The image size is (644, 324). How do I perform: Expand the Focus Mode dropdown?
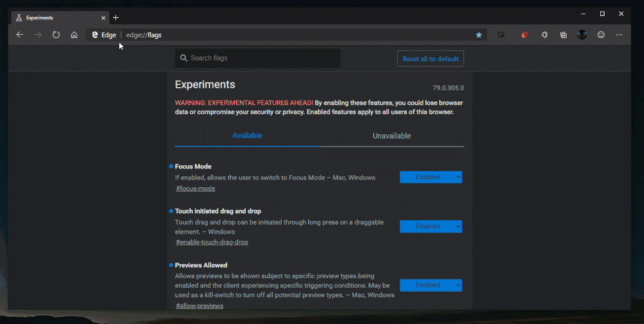pos(431,177)
